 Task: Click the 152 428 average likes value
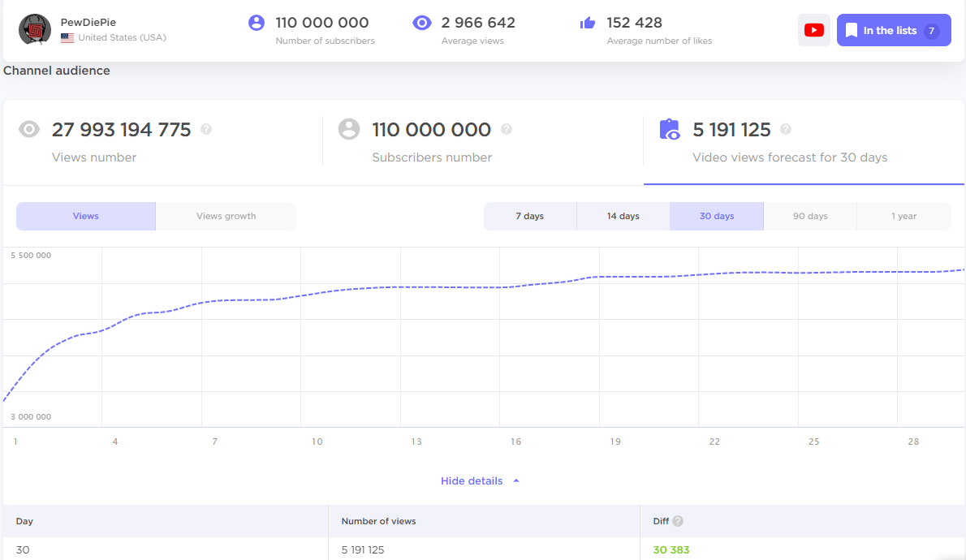(634, 23)
